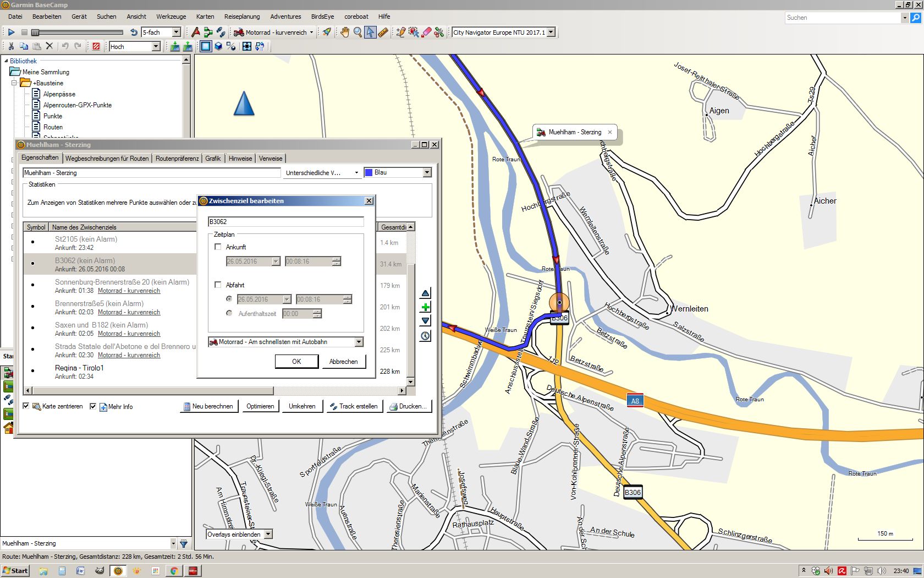The width and height of the screenshot is (924, 578).
Task: Tick the Abfahrt checkbox
Action: 218,285
